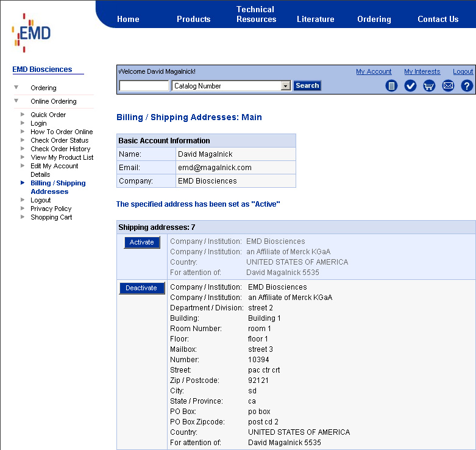Click the Quick Order arrow bullet
Viewport: 476px width, 450px height.
coord(22,115)
